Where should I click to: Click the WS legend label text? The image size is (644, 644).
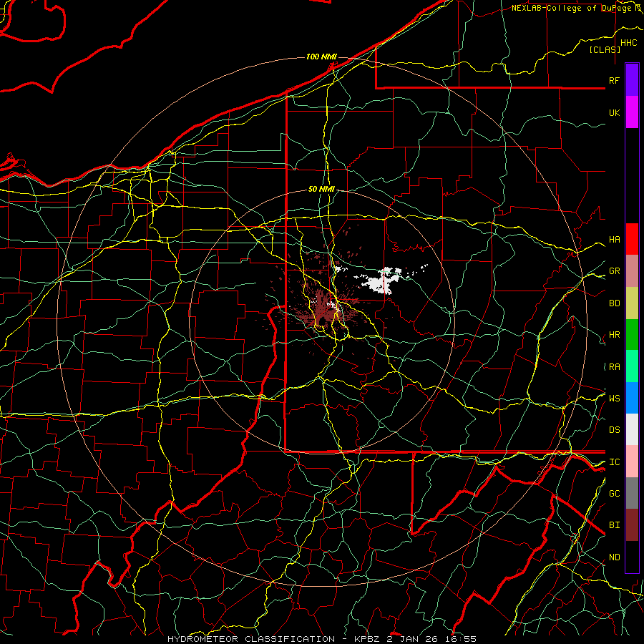click(x=615, y=399)
